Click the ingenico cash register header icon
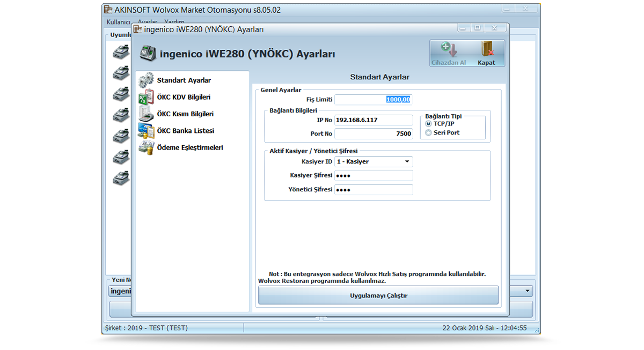This screenshot has width=644, height=350. (148, 54)
